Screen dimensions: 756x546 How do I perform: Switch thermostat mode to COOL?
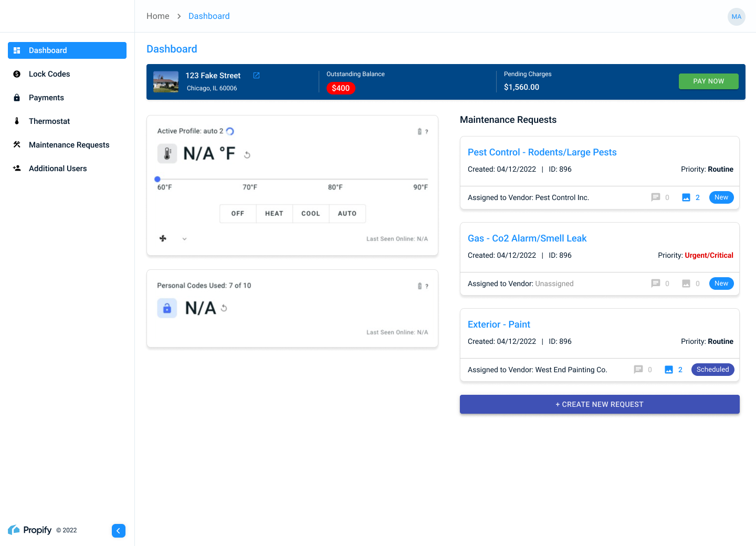[310, 213]
